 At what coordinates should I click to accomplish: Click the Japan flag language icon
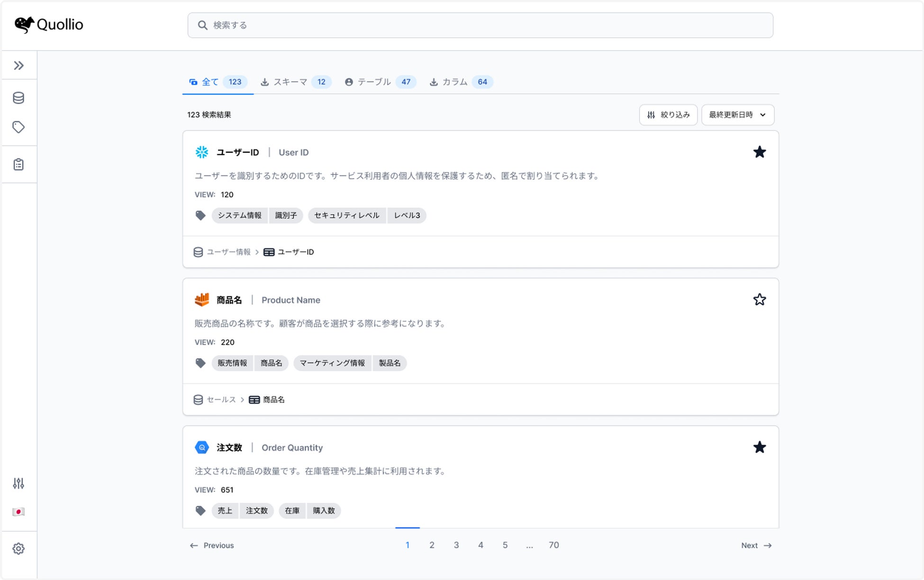pyautogui.click(x=18, y=512)
